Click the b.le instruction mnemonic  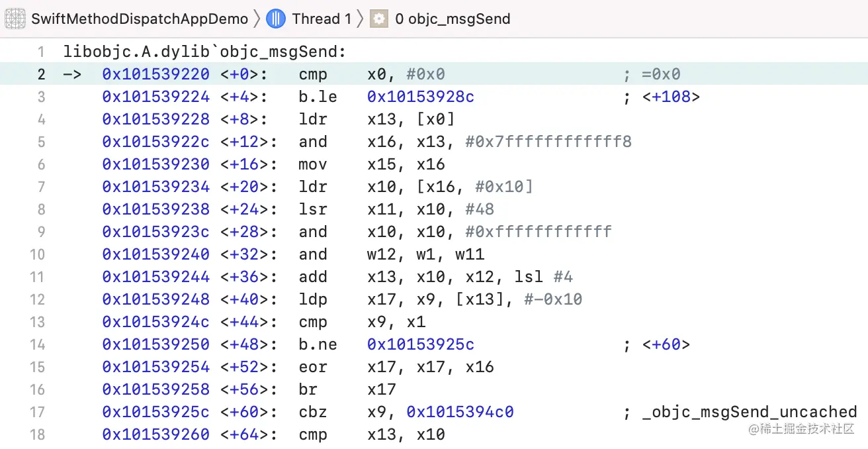pos(318,97)
